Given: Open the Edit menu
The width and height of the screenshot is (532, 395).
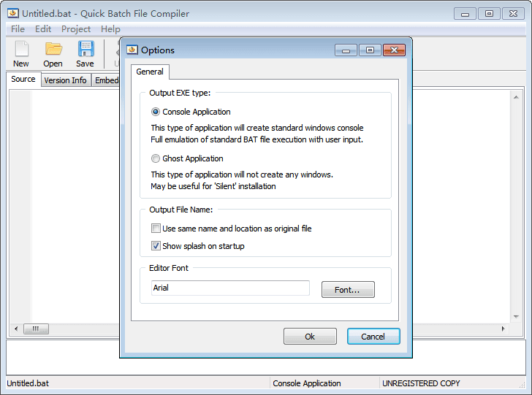Looking at the screenshot, I should (x=43, y=29).
